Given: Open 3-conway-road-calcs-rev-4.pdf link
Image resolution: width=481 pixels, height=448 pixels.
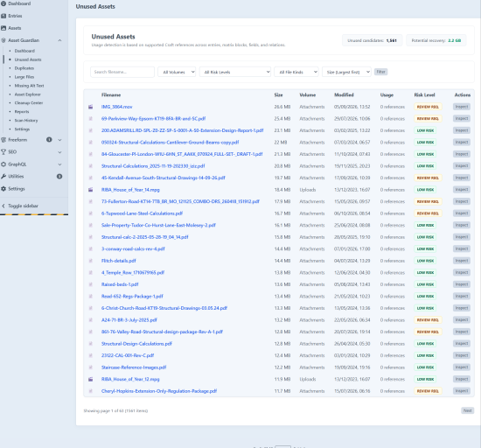Looking at the screenshot, I should [133, 249].
